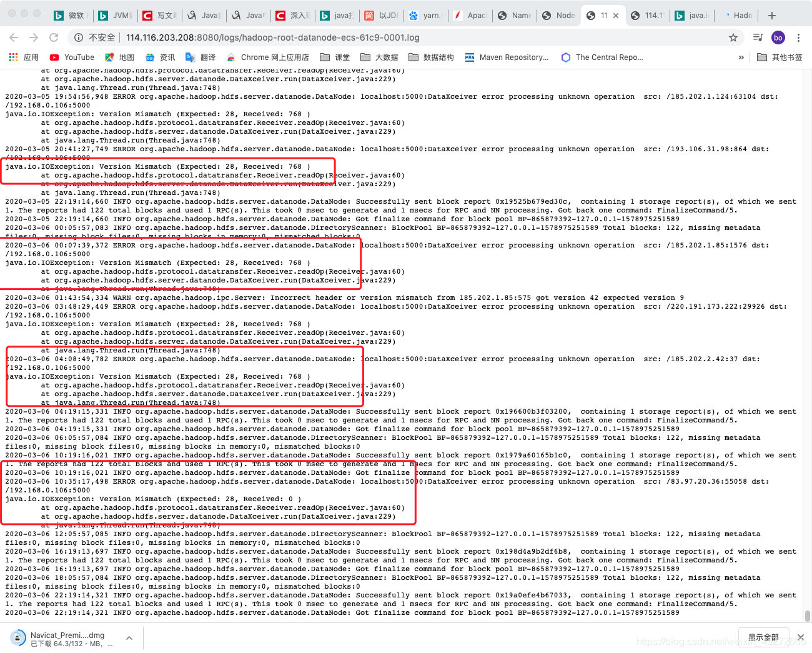Click the log line timestamped 2020-03-06 01:43:54,334 WARN
This screenshot has height=653, width=812.
pos(344,297)
